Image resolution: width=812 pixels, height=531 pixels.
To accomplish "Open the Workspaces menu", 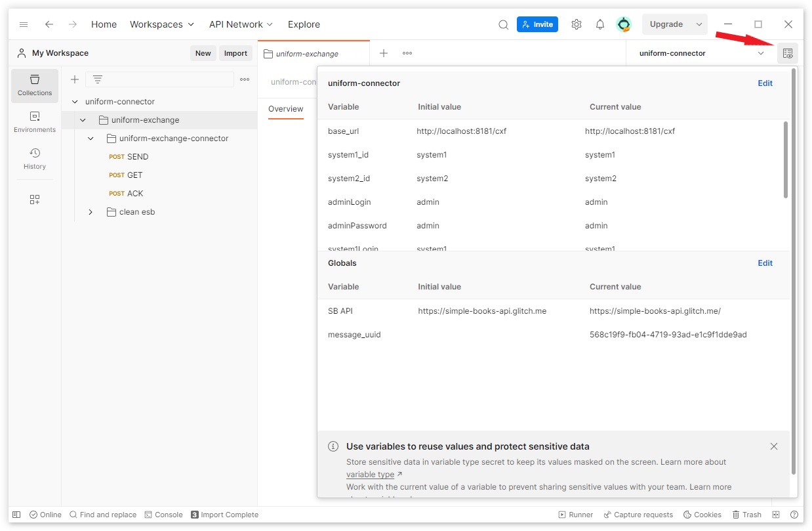I will (161, 24).
